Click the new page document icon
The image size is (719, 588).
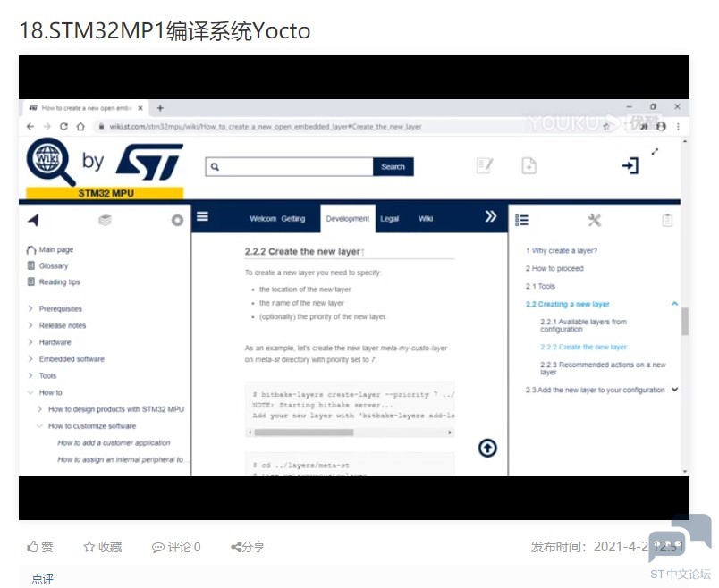point(529,165)
